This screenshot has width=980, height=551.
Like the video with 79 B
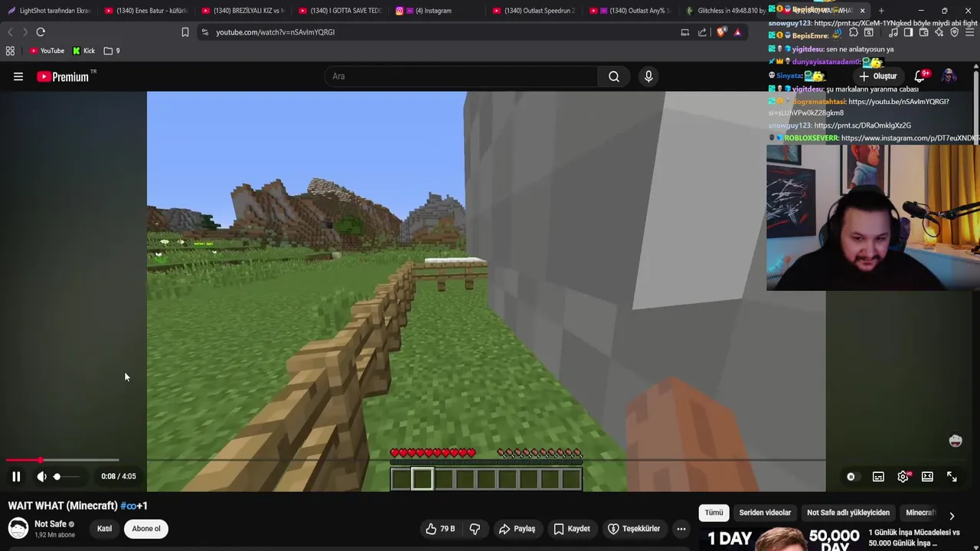click(x=440, y=529)
